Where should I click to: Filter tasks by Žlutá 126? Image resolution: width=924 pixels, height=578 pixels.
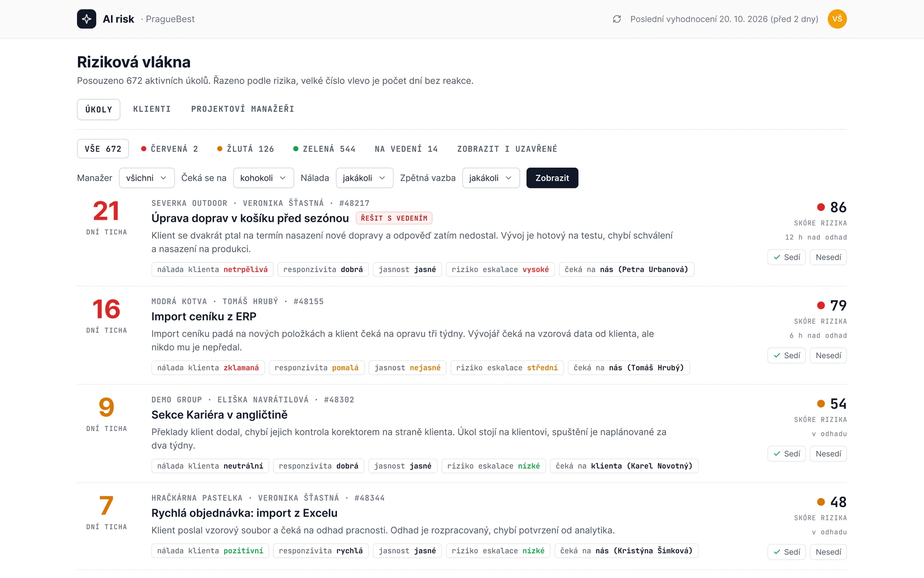point(245,149)
